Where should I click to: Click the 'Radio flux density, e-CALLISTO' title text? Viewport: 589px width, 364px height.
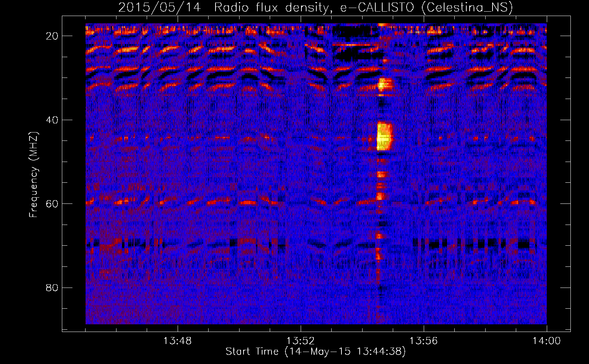pos(314,7)
